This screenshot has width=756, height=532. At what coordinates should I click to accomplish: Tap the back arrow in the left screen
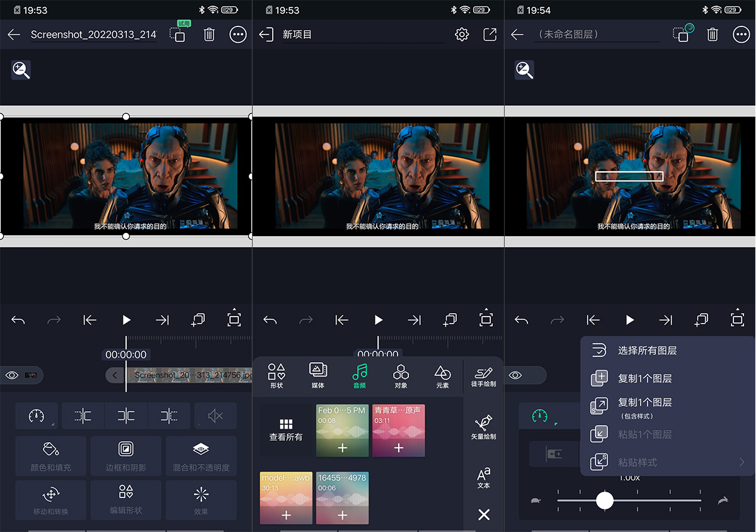click(x=14, y=35)
